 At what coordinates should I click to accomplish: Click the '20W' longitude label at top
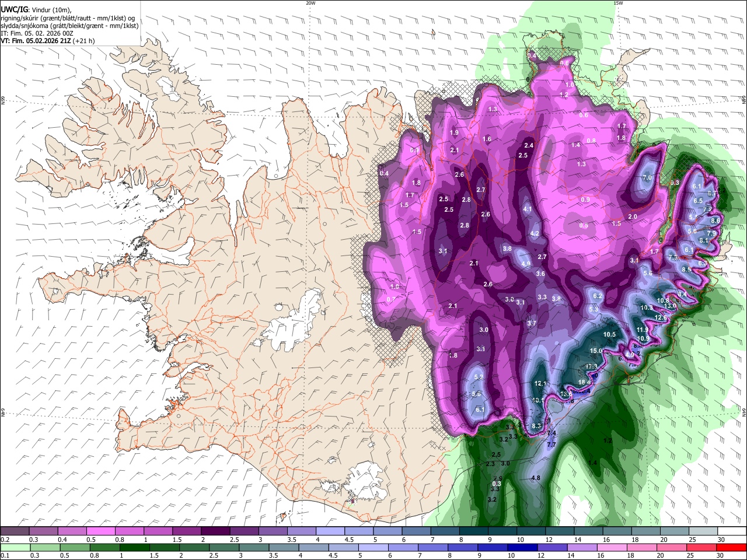coord(310,3)
